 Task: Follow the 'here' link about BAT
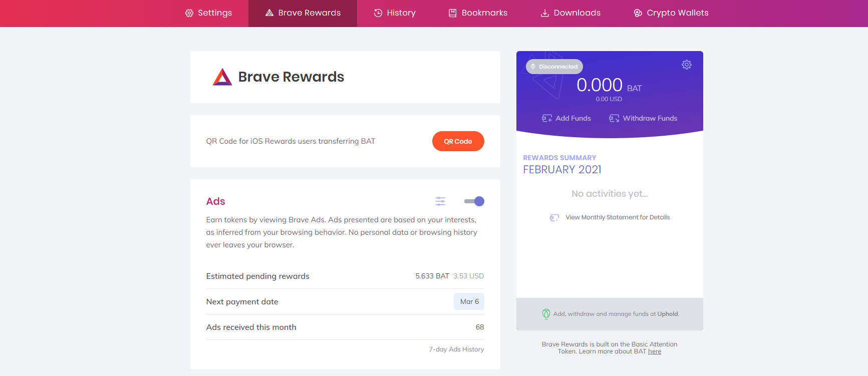654,351
